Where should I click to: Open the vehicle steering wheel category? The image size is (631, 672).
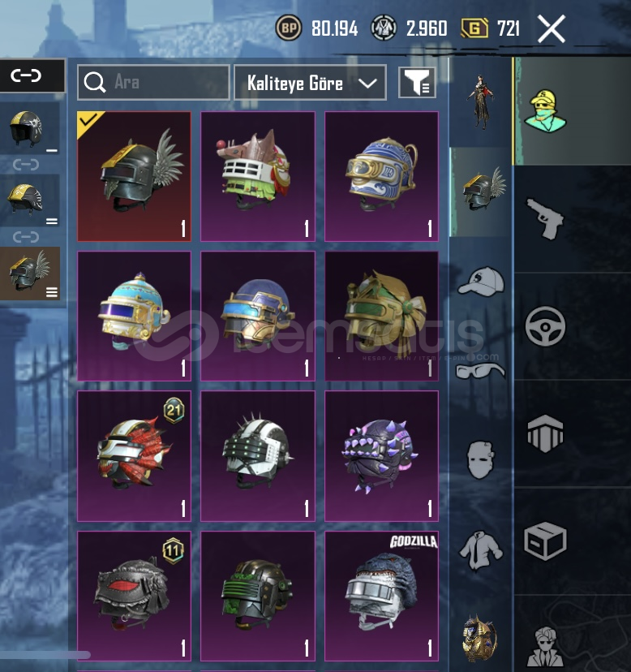(545, 326)
